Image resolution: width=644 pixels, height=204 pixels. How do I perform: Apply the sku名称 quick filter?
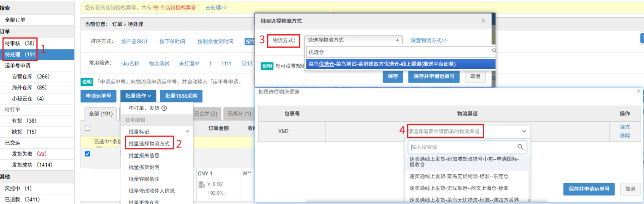point(130,63)
